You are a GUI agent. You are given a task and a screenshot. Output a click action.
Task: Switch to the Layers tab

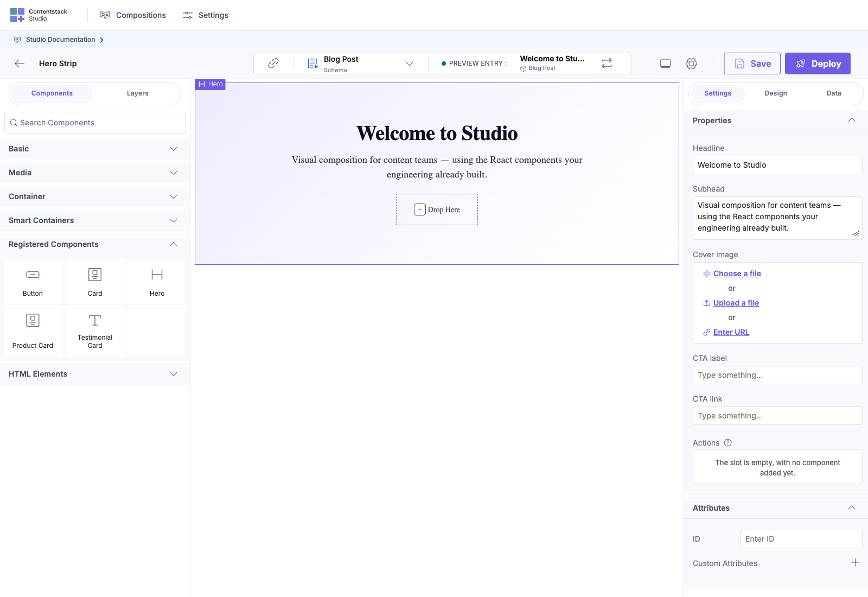click(x=137, y=93)
